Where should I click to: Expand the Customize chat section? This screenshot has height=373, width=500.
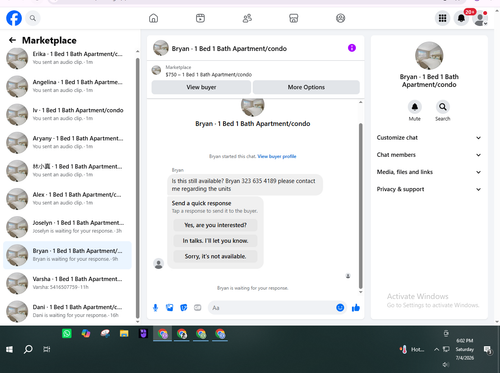tap(429, 138)
